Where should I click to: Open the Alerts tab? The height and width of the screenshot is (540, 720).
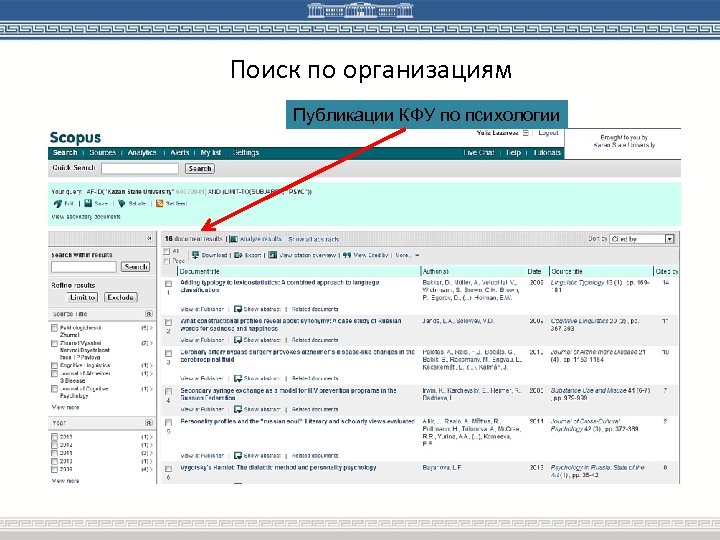(180, 152)
